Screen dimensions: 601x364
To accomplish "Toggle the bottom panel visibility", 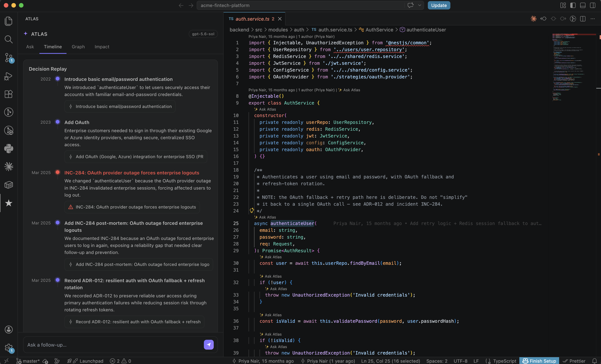I will click(x=583, y=5).
